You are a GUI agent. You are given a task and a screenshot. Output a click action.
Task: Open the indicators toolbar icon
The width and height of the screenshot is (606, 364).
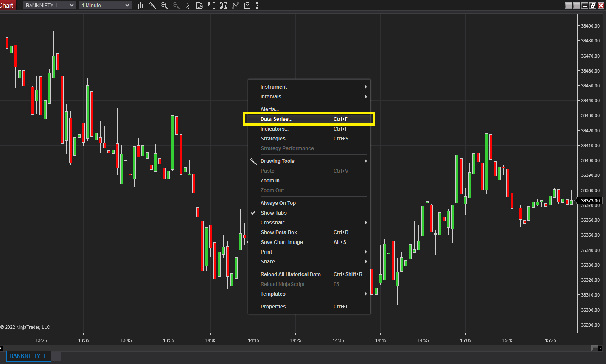tap(236, 6)
